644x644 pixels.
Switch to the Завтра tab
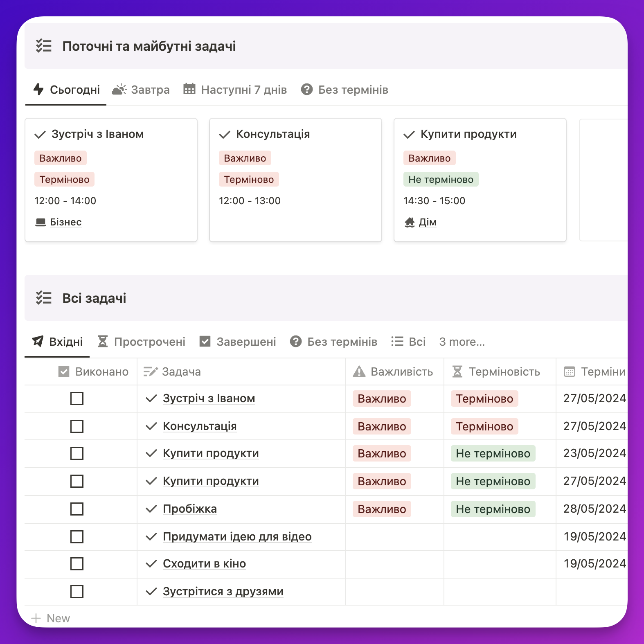point(141,90)
